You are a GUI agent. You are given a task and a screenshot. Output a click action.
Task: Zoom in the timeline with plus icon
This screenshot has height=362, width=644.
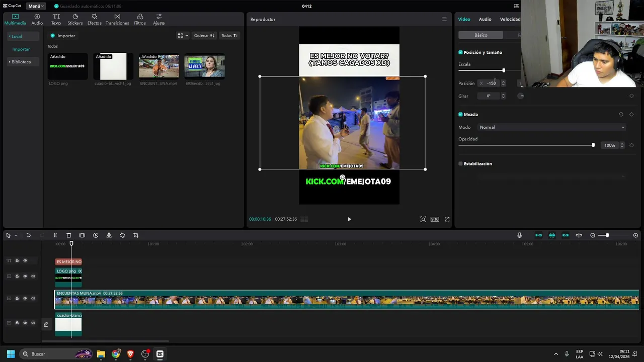[x=635, y=235]
